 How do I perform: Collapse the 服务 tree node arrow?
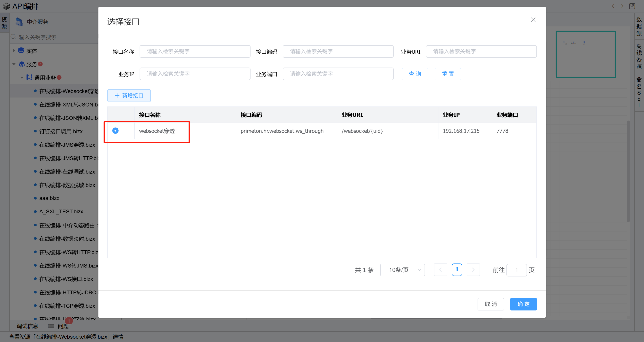(14, 64)
